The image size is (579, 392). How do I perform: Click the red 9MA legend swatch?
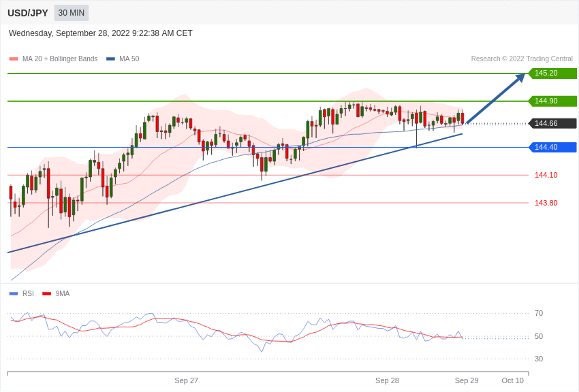click(x=47, y=293)
